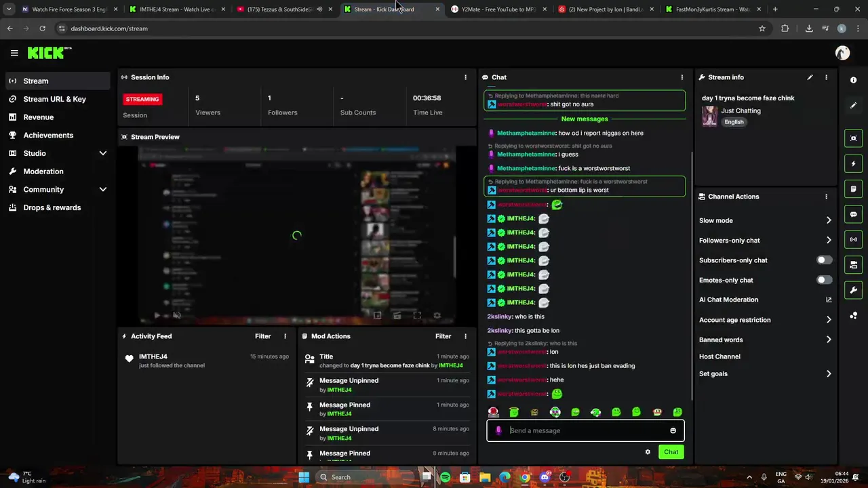868x488 pixels.
Task: Click the wrench icon in right rail
Action: point(853,290)
